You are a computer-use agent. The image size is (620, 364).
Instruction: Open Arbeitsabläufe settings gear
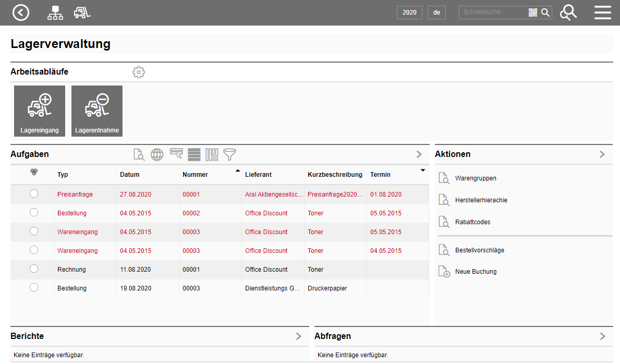[138, 72]
